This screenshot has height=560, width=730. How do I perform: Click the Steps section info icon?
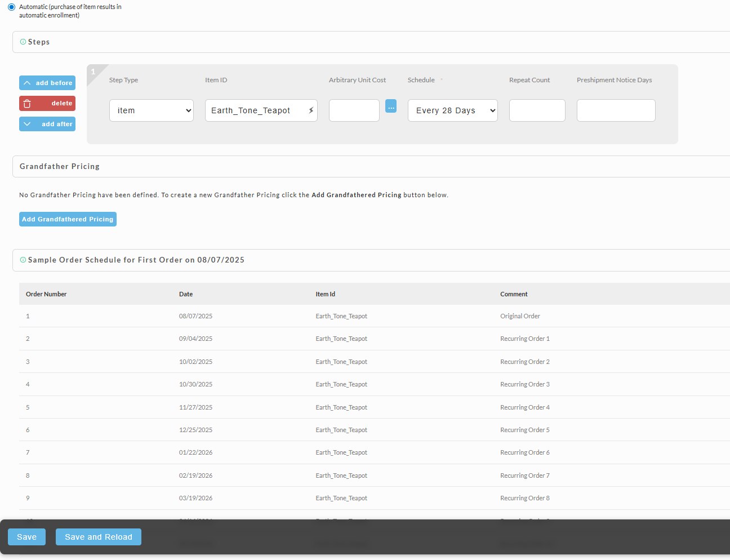click(23, 42)
